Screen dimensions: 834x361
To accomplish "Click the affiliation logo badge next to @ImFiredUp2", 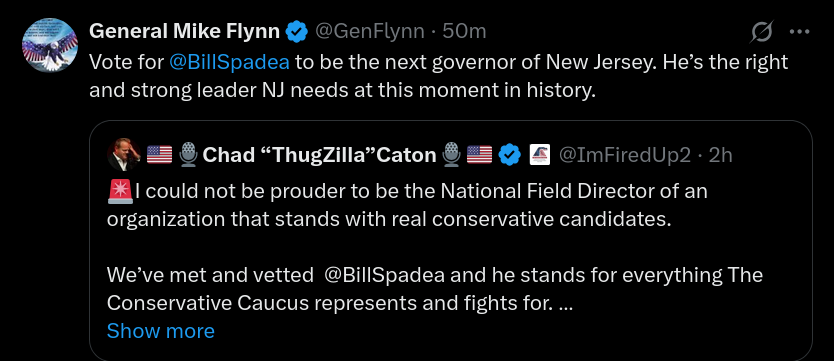I will click(540, 155).
